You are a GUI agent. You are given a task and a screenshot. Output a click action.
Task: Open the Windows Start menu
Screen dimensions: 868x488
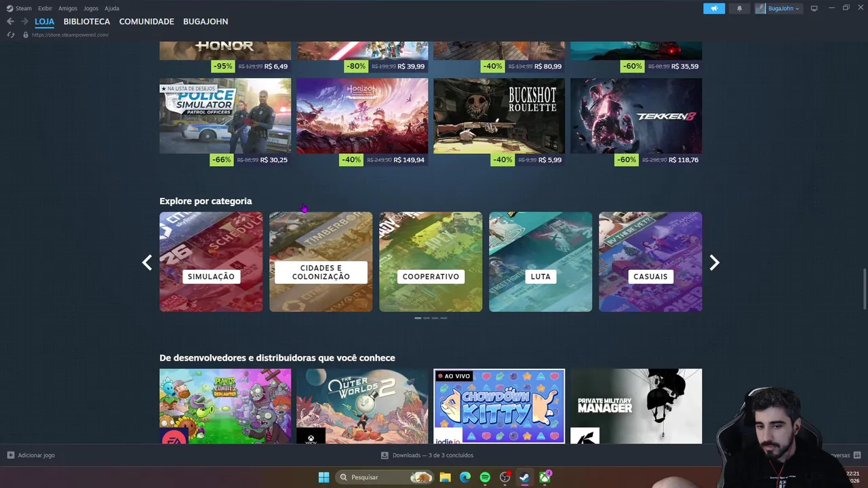tap(323, 477)
